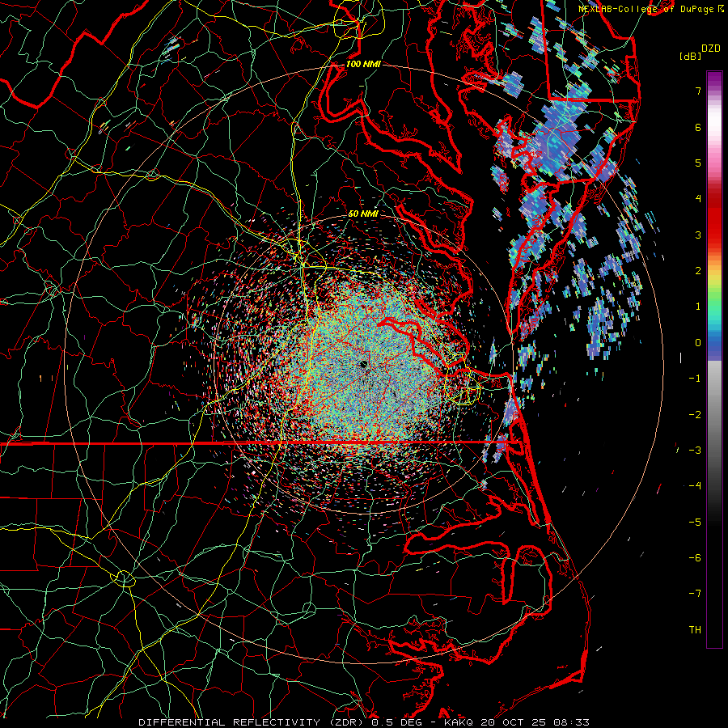Select the 1 value on color scale
This screenshot has width=728, height=728.
[x=698, y=307]
